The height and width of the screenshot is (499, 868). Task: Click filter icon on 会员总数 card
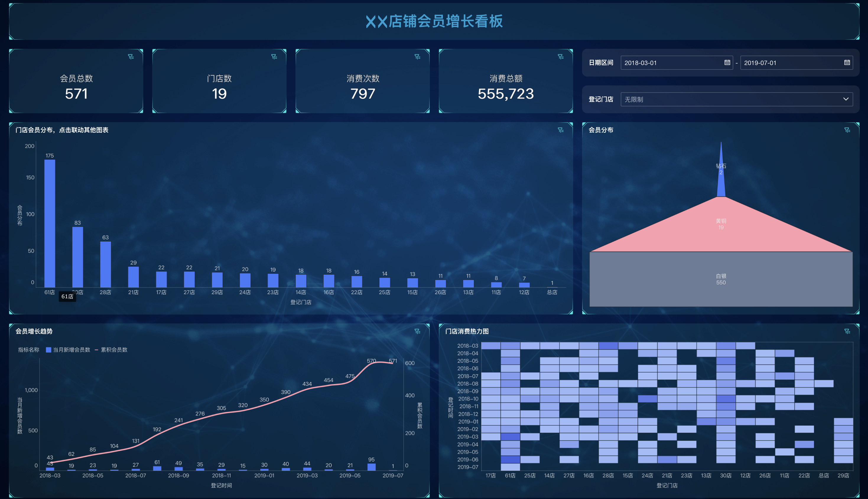[x=131, y=57]
